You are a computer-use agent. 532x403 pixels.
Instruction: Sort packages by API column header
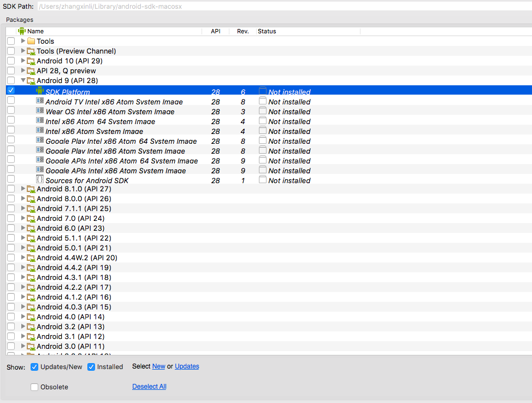point(215,31)
